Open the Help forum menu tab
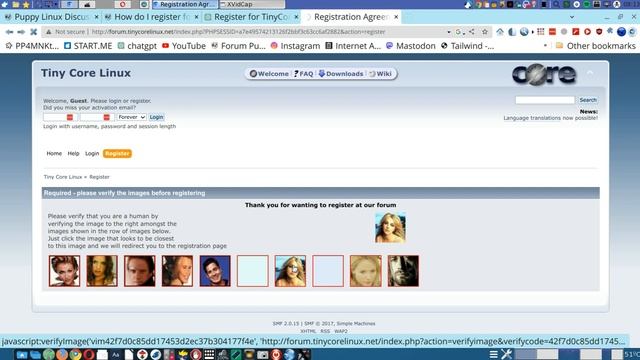Image resolution: width=640 pixels, height=360 pixels. 73,153
